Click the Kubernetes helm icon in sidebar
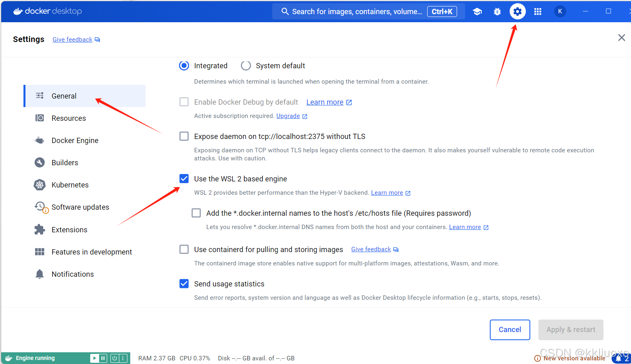Image resolution: width=631 pixels, height=364 pixels. (40, 185)
